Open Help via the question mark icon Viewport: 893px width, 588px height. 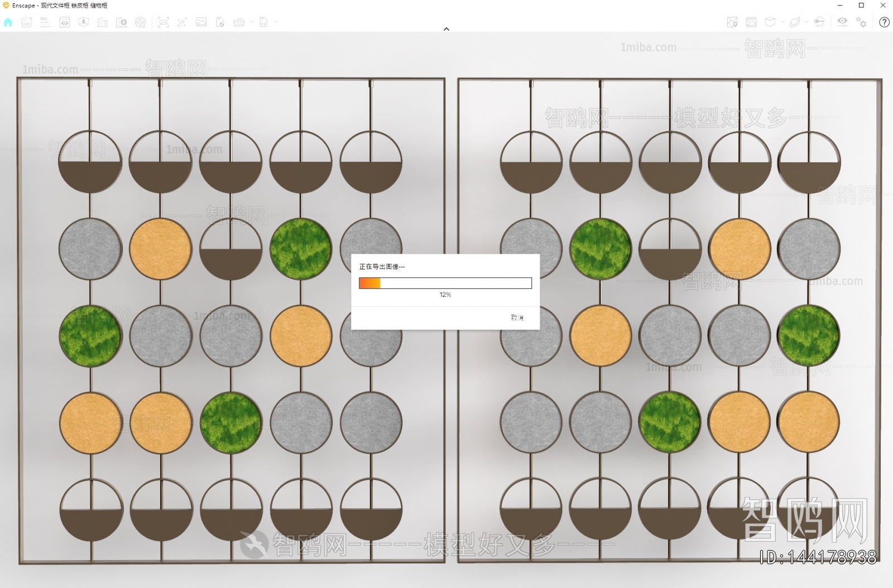click(x=884, y=22)
